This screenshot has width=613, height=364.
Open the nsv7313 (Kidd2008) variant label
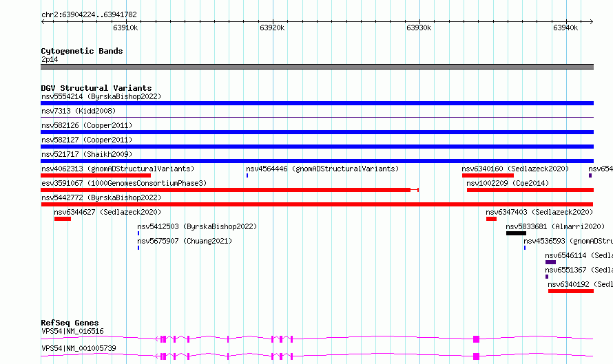click(79, 111)
